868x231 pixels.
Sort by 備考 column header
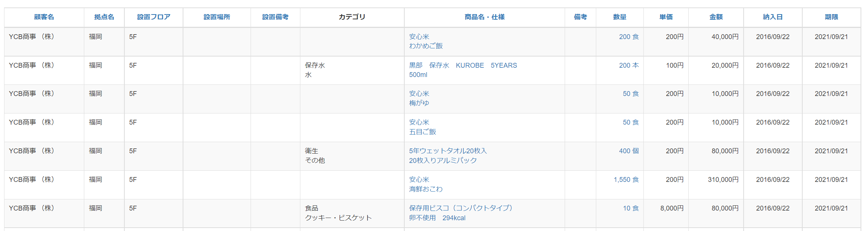tap(580, 17)
